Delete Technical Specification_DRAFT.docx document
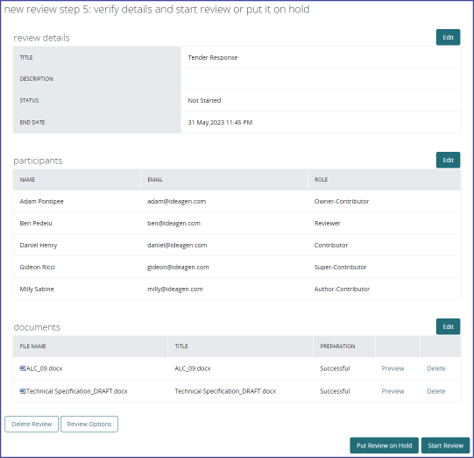Screen dimensions: 474x458 (x=436, y=391)
